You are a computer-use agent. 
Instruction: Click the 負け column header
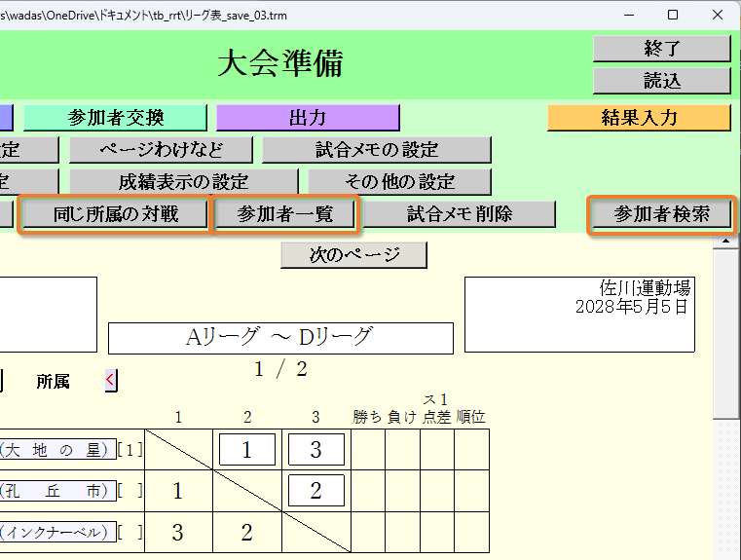click(x=402, y=417)
